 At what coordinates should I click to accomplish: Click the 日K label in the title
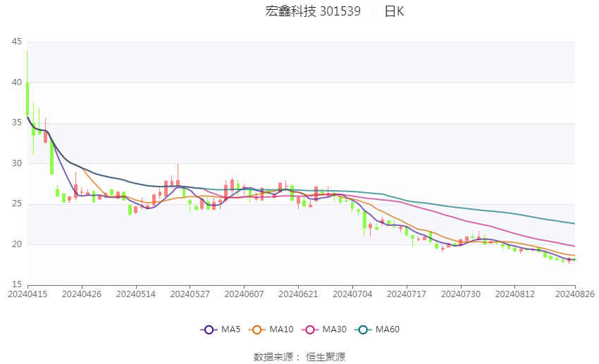pos(394,11)
